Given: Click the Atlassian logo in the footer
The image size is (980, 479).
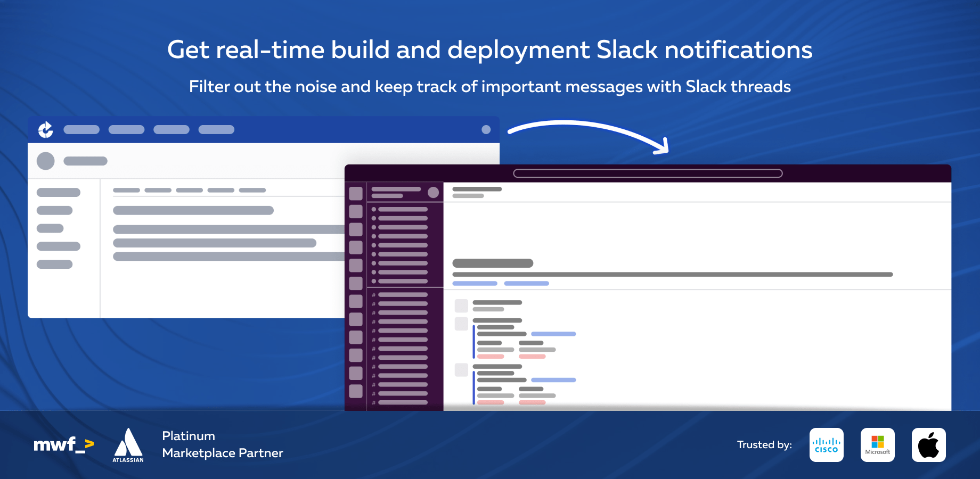Looking at the screenshot, I should [x=128, y=445].
